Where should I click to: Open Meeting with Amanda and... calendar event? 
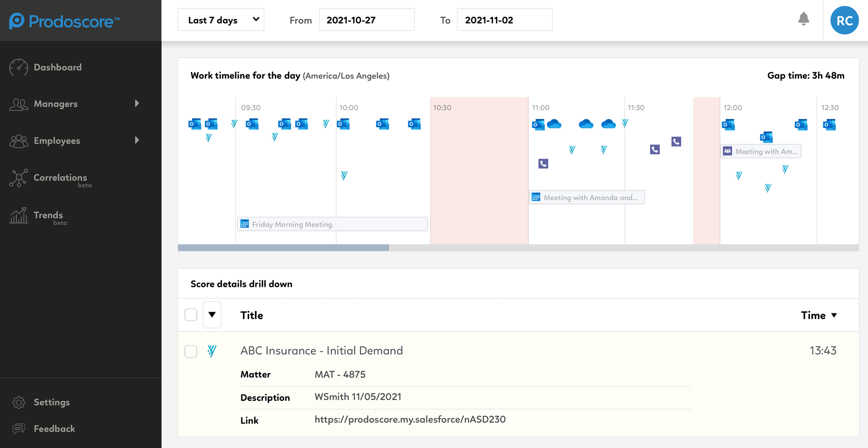coord(587,198)
